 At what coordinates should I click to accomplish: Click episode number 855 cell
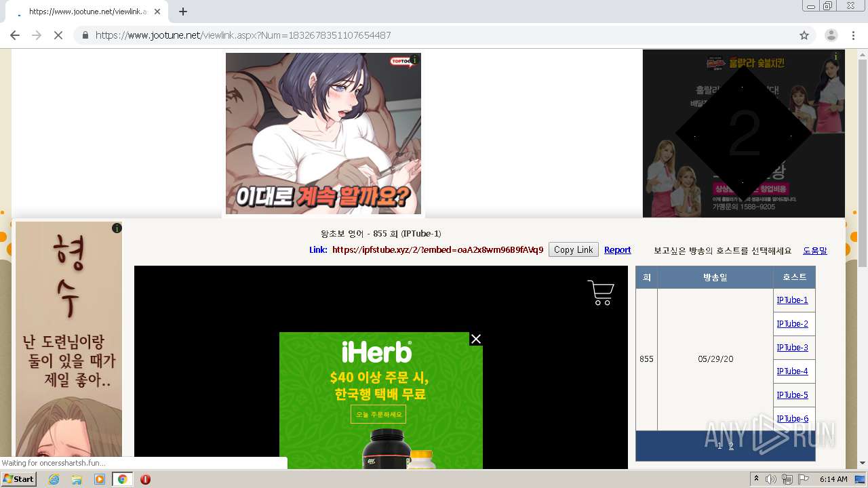[x=646, y=359]
